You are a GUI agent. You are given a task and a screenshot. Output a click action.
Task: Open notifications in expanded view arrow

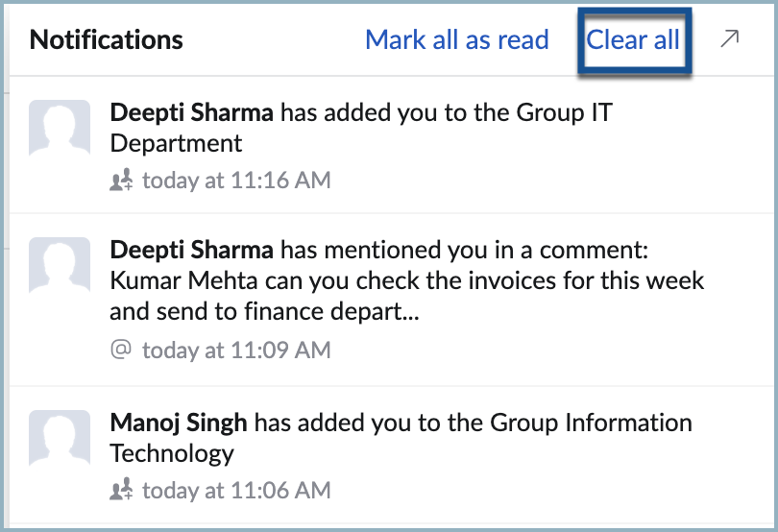[x=729, y=38]
